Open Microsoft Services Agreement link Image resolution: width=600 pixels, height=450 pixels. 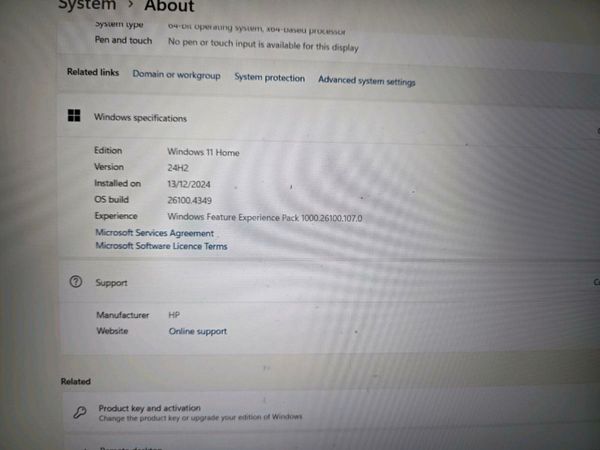coord(155,233)
